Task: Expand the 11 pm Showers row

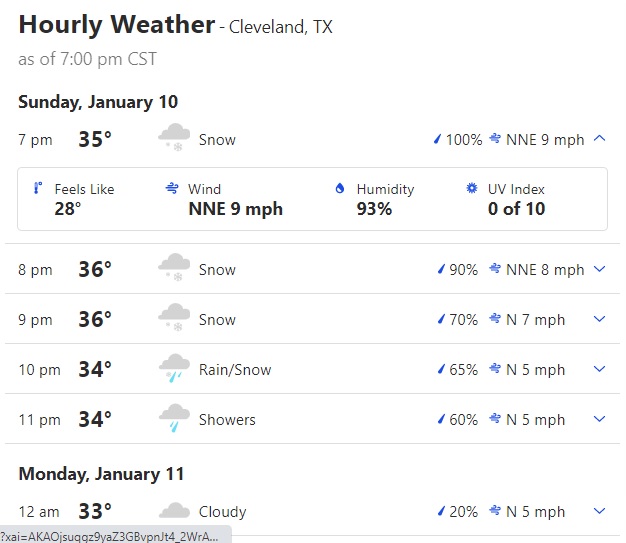Action: click(599, 418)
